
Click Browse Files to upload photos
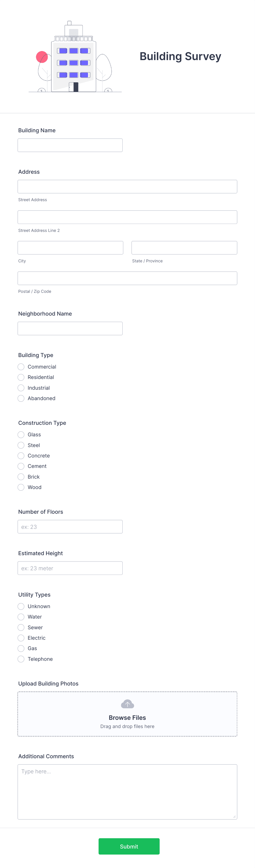click(127, 718)
